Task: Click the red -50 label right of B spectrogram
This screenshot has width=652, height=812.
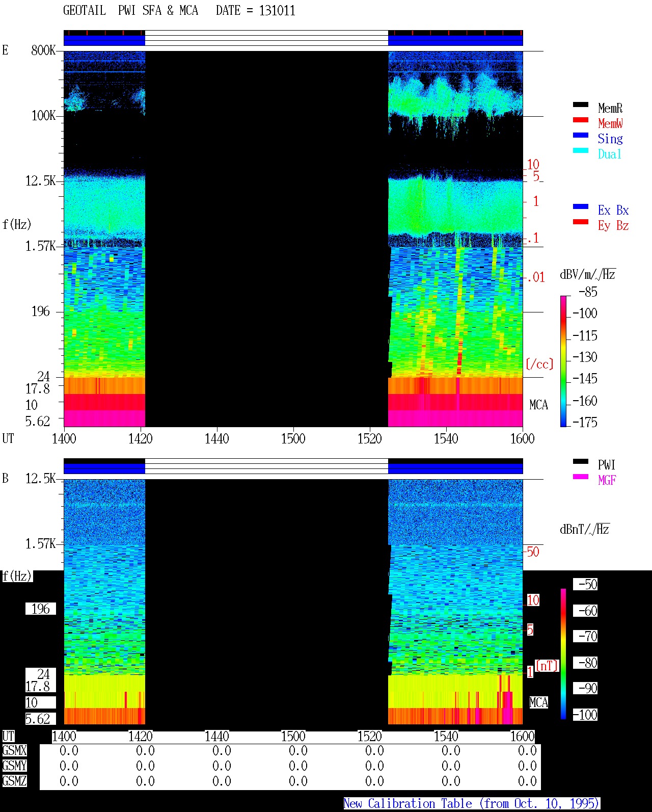Action: coord(532,552)
